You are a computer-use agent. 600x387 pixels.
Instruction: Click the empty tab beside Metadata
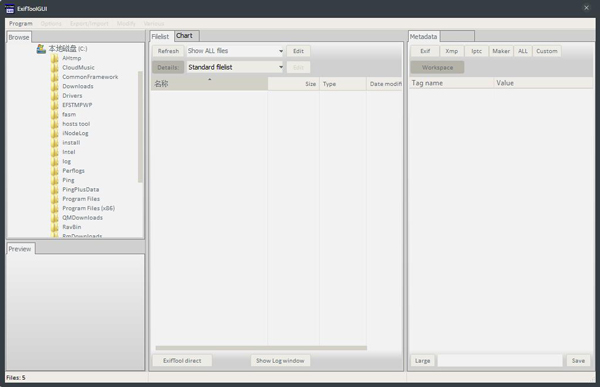point(457,36)
